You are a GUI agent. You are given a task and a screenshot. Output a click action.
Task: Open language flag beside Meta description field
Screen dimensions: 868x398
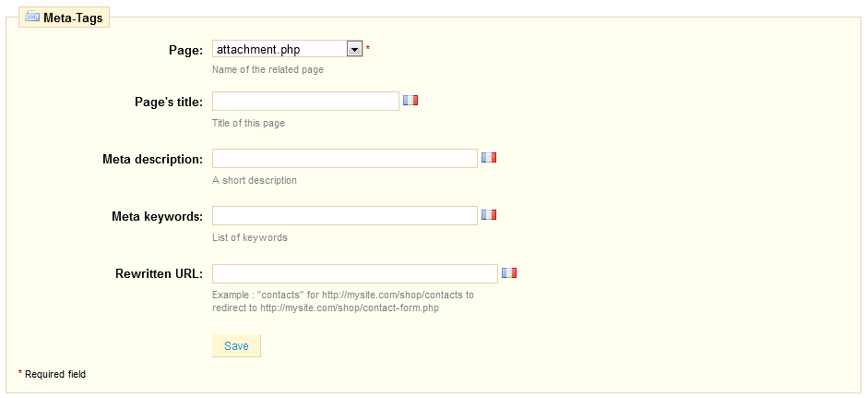489,157
